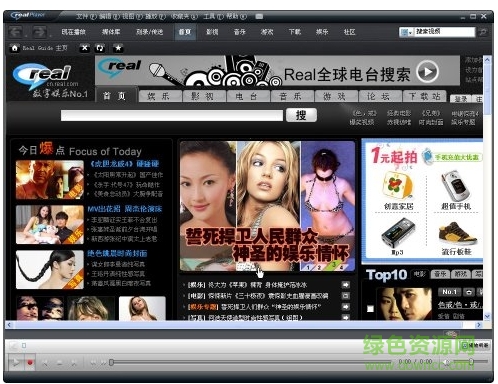Skip to next clip
498x384 pixels.
pos(74,362)
